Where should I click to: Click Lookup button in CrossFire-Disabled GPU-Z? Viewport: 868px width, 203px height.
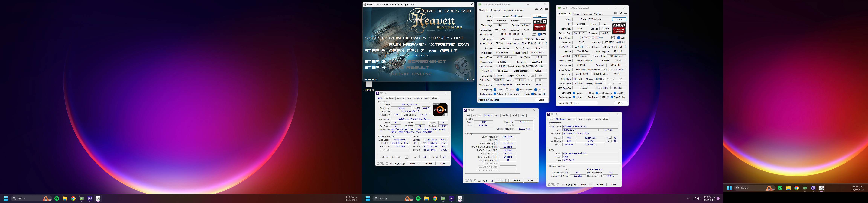[x=619, y=20]
